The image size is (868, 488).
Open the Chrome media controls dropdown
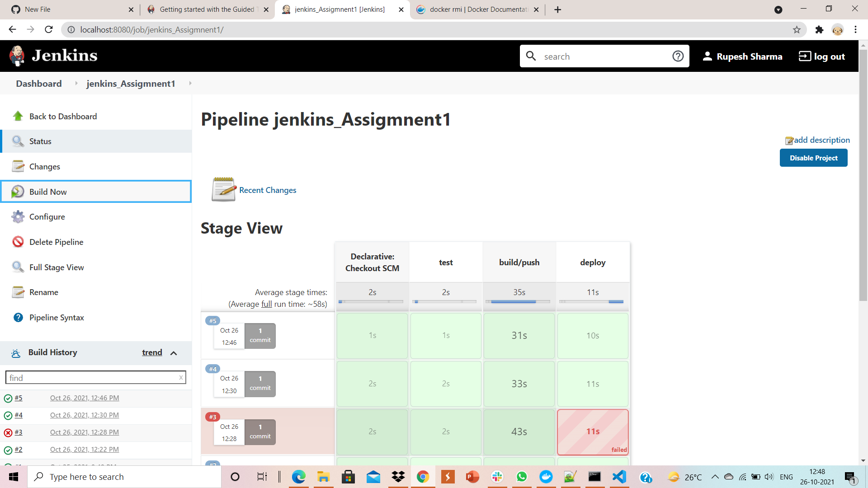778,9
